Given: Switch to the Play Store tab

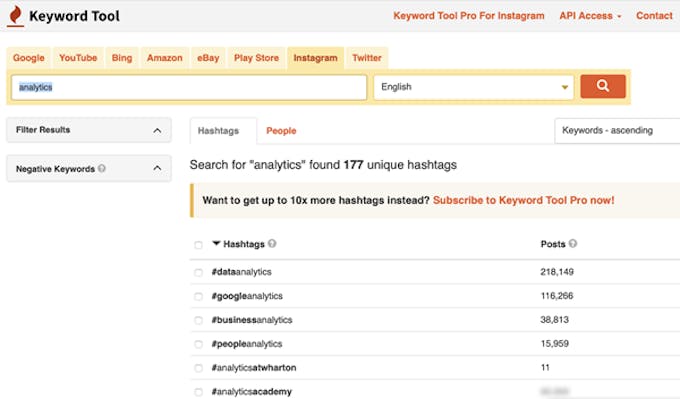Looking at the screenshot, I should click(256, 58).
